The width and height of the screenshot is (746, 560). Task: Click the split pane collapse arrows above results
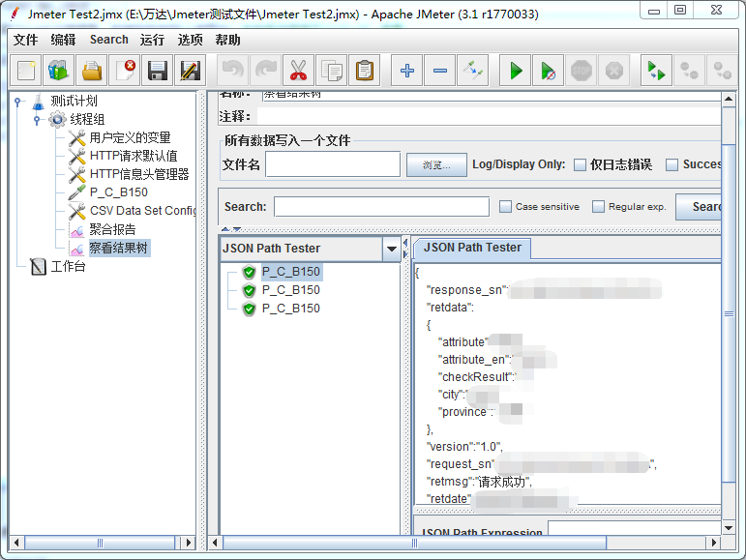(x=231, y=229)
